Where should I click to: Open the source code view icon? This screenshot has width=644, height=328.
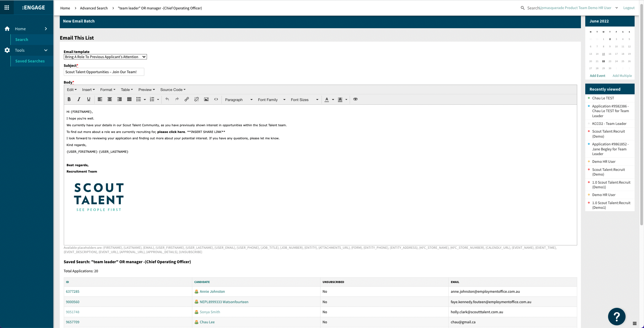pos(216,99)
